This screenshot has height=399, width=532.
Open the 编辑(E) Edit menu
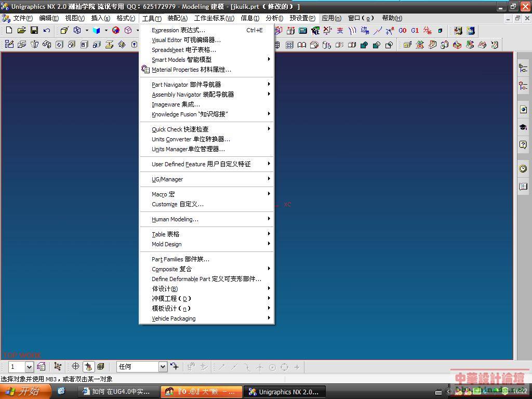49,18
